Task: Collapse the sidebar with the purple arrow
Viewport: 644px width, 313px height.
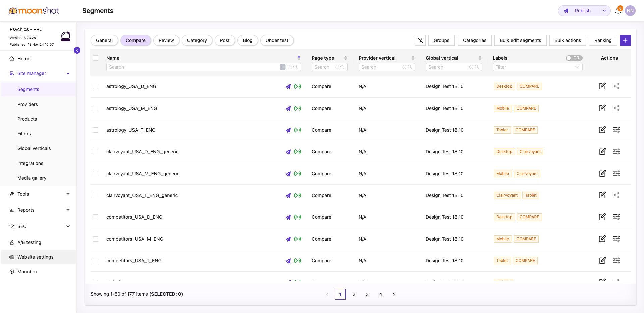Action: 77,50
